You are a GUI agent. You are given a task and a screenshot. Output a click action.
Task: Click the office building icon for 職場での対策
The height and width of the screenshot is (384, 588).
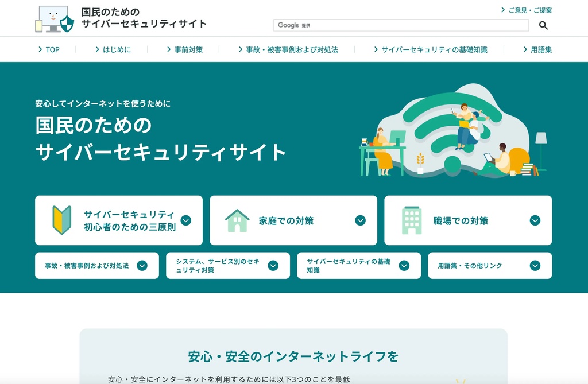point(411,220)
